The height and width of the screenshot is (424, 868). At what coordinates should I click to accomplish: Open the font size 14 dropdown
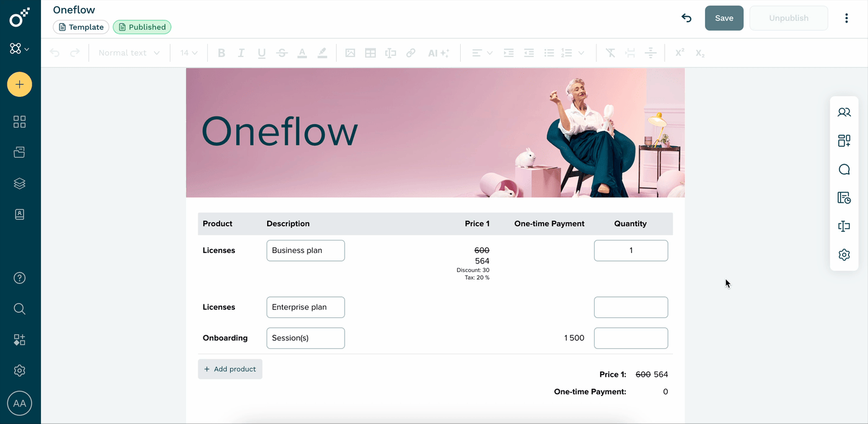[x=189, y=53]
